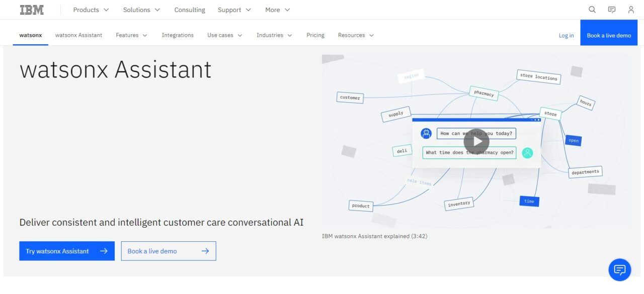Click outlined Book a live demo button
This screenshot has width=644, height=294.
point(169,251)
